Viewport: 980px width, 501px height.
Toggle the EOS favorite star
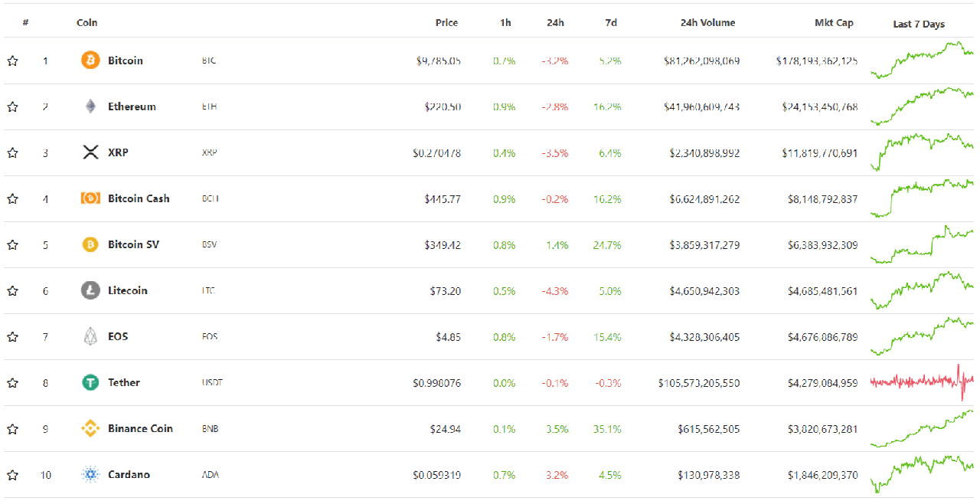coord(12,336)
